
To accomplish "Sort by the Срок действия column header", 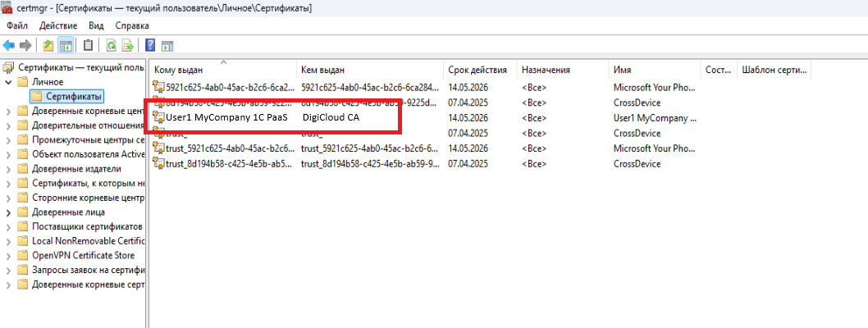I will [477, 70].
